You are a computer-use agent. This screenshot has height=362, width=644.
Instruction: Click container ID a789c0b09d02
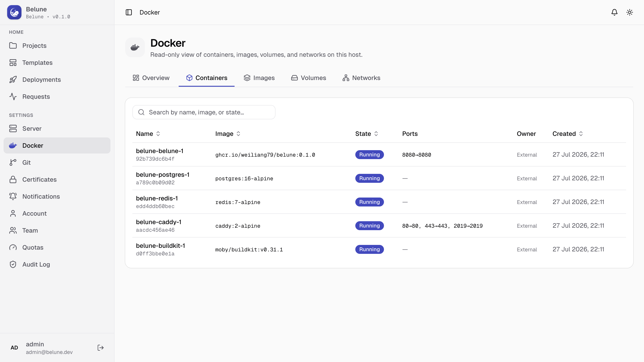[155, 183]
